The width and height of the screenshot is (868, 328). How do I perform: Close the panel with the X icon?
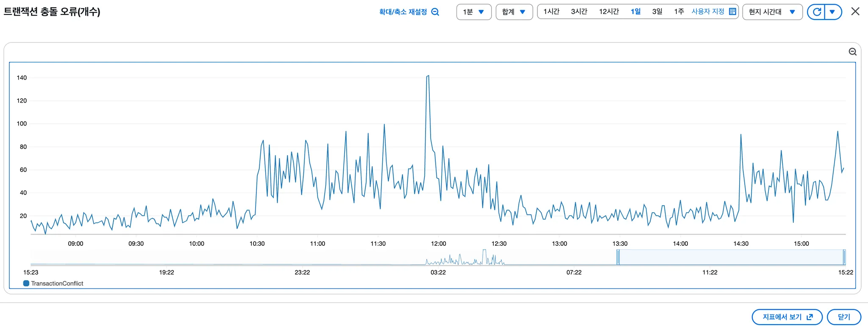click(x=855, y=11)
